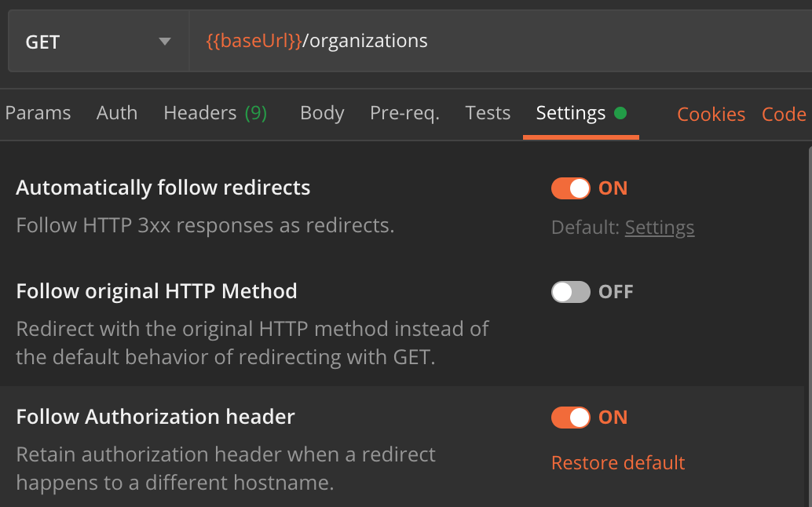Select the Headers (9) tab
The height and width of the screenshot is (507, 812).
[215, 114]
